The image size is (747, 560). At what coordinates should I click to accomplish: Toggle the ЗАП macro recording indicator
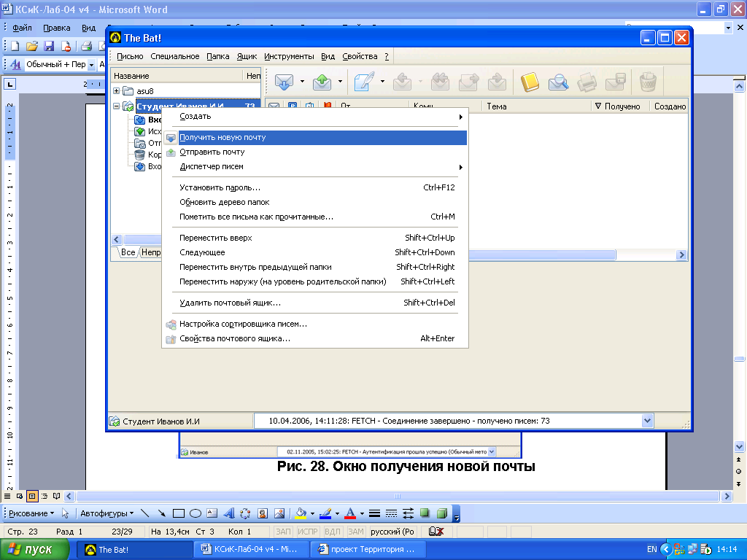tap(283, 532)
